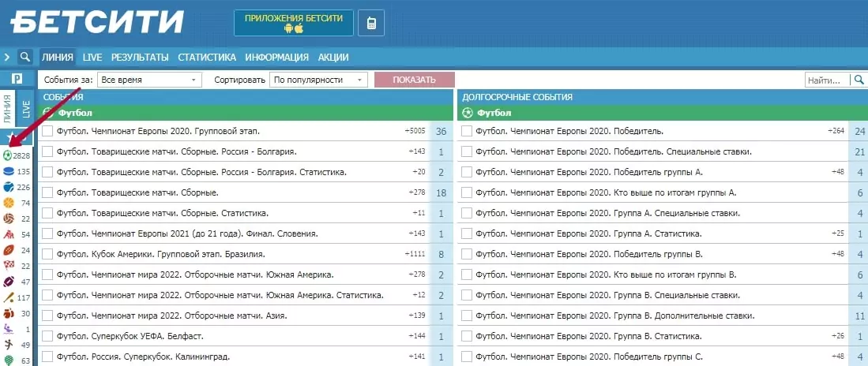The height and width of the screenshot is (366, 868).
Task: Select the tennis ball icon with 226 events
Action: pos(8,187)
